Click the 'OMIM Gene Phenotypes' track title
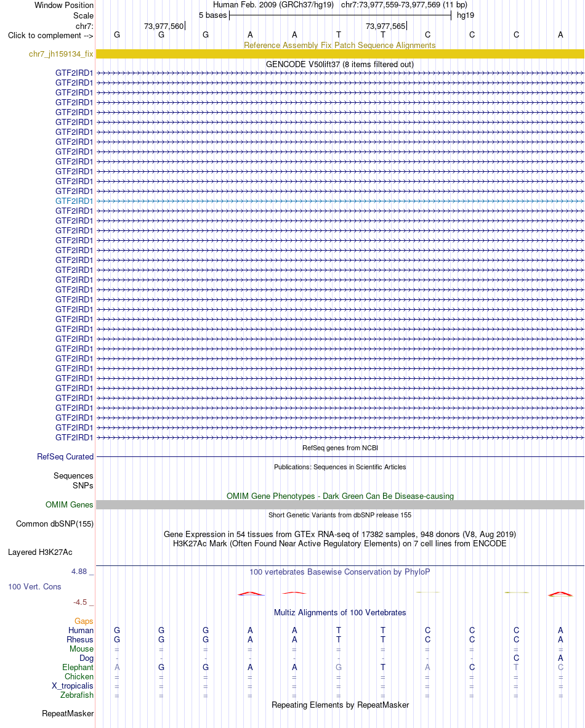 click(340, 496)
